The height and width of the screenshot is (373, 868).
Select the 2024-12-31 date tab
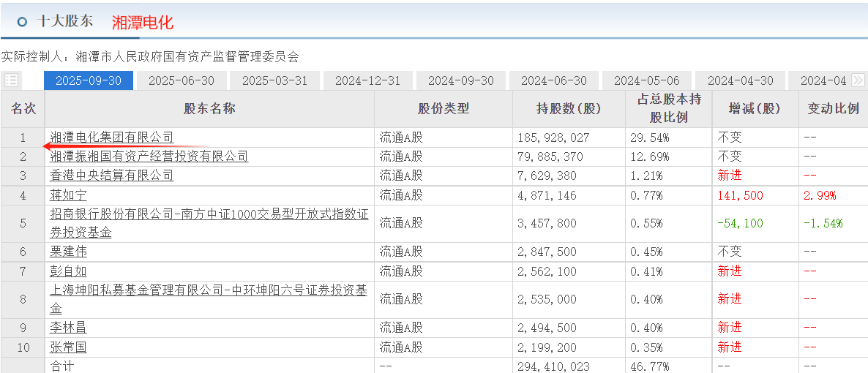pyautogui.click(x=367, y=80)
